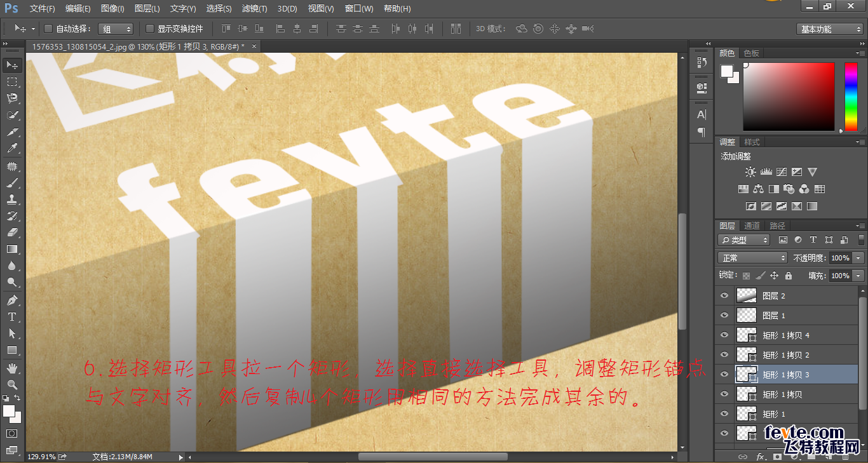Image resolution: width=868 pixels, height=463 pixels.
Task: Open the 组 auto-select dropdown
Action: click(116, 29)
